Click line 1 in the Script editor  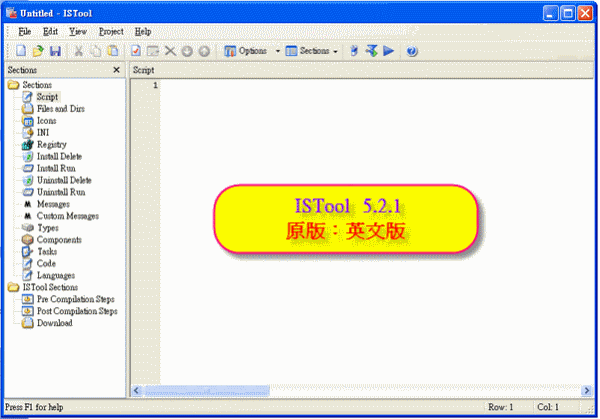tap(300, 86)
